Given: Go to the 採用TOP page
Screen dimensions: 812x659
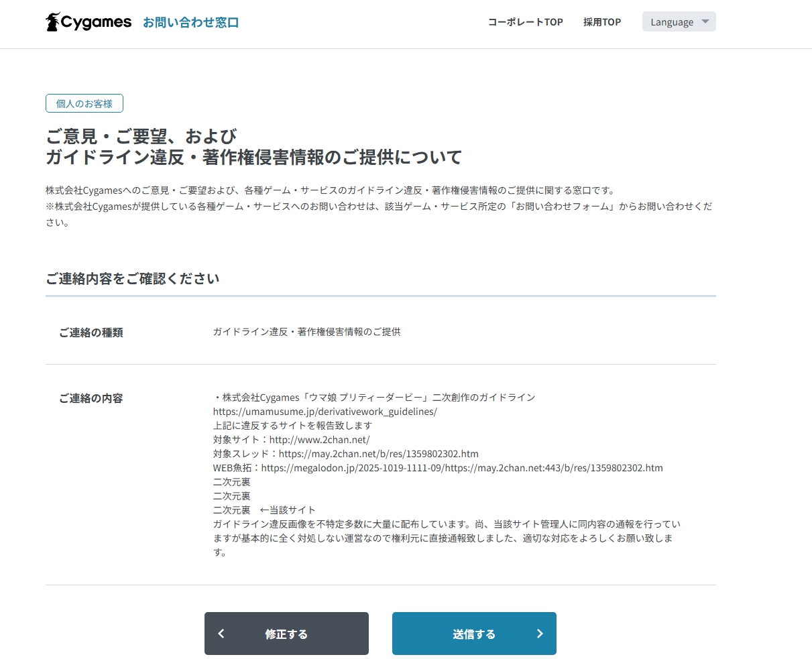Looking at the screenshot, I should click(x=601, y=22).
